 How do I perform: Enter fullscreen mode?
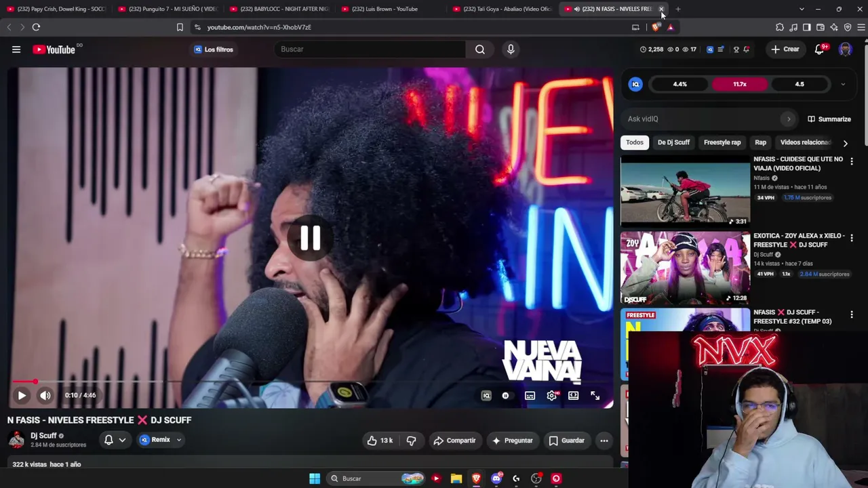pos(595,395)
